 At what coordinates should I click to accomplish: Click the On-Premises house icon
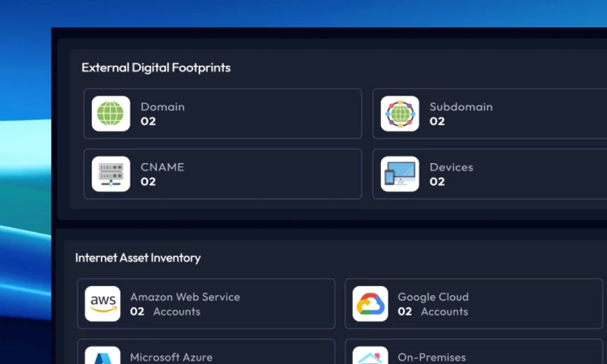pyautogui.click(x=370, y=356)
